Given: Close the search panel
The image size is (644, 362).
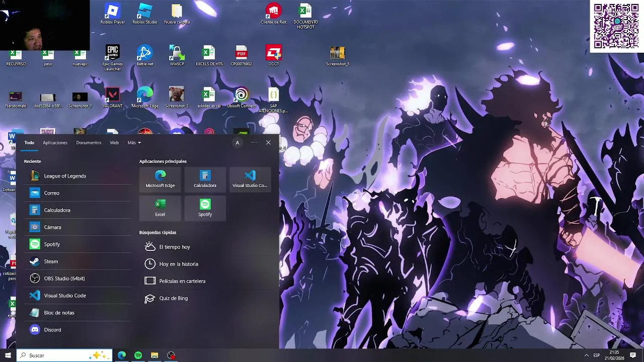Looking at the screenshot, I should point(268,143).
